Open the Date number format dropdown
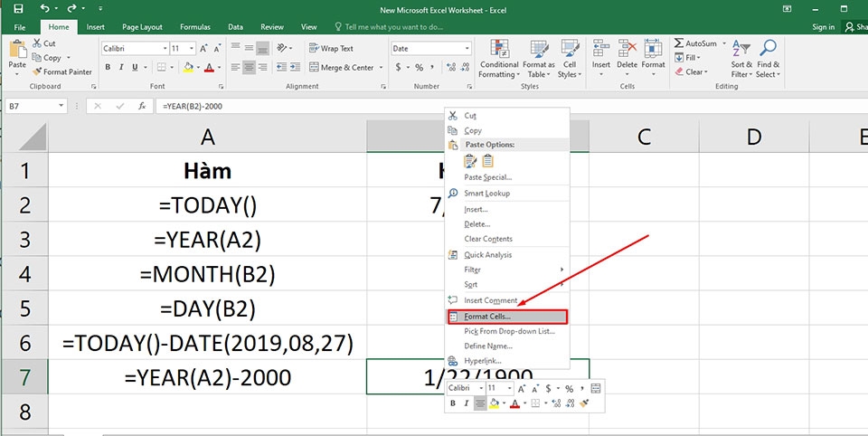The image size is (868, 436). 467,49
